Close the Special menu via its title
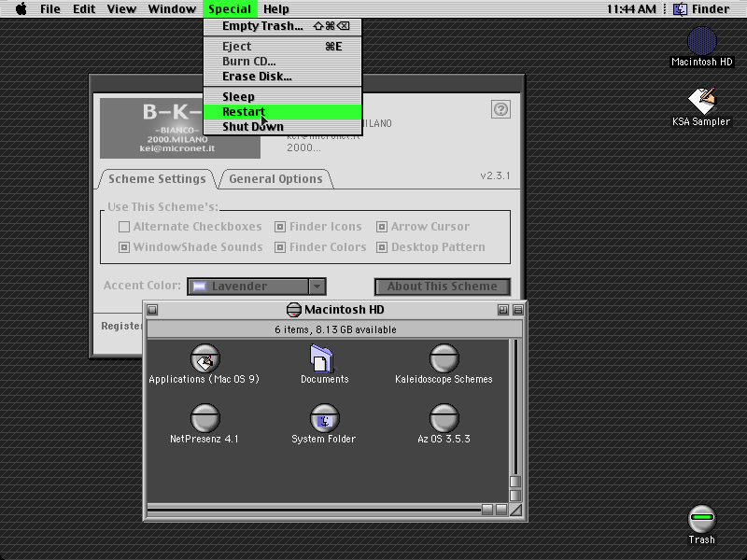The height and width of the screenshot is (560, 747). (230, 8)
